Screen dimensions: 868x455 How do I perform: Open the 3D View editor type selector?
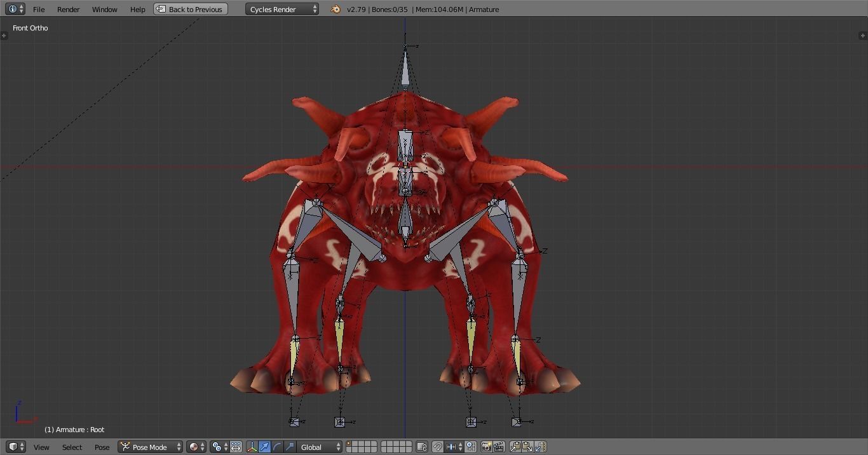coord(15,447)
